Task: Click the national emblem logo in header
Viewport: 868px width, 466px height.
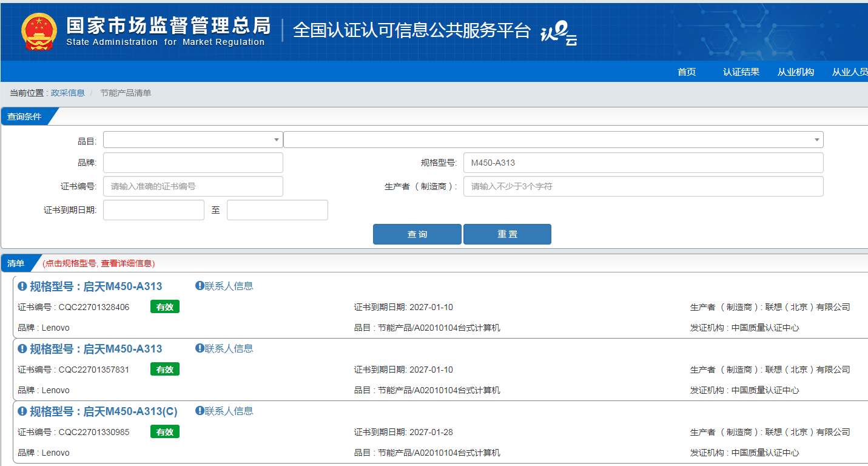Action: point(39,31)
